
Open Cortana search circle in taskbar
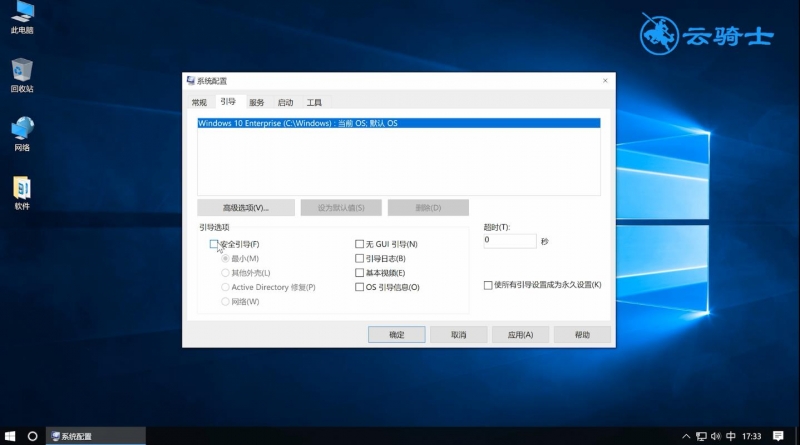pyautogui.click(x=32, y=436)
